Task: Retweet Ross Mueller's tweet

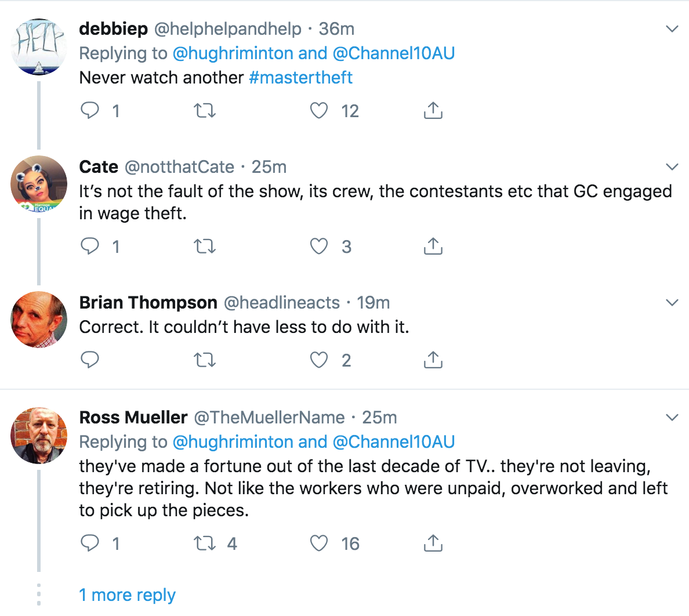Action: (204, 543)
